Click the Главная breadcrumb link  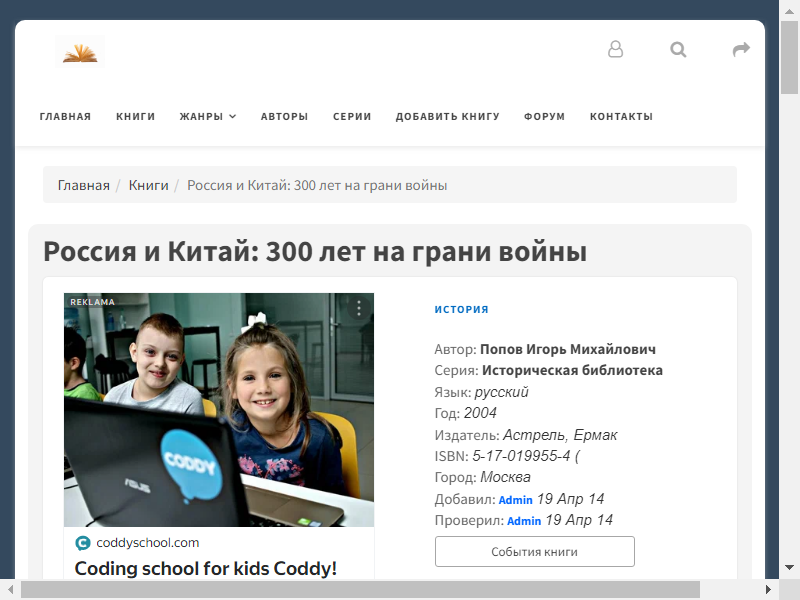[84, 185]
